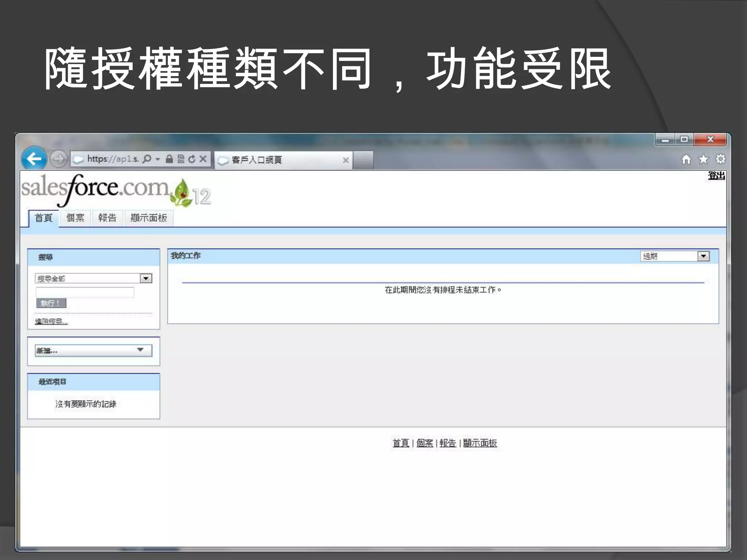The width and height of the screenshot is (747, 560).
Task: Minimize the browser window
Action: [x=665, y=140]
